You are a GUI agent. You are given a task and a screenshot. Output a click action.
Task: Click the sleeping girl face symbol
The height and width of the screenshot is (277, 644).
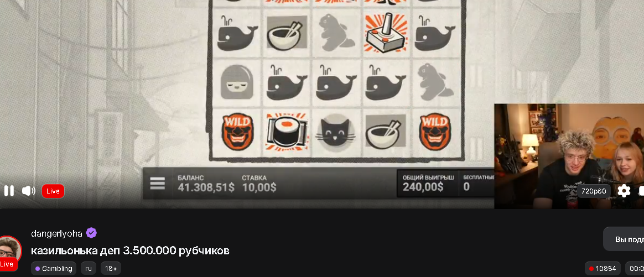point(237,82)
